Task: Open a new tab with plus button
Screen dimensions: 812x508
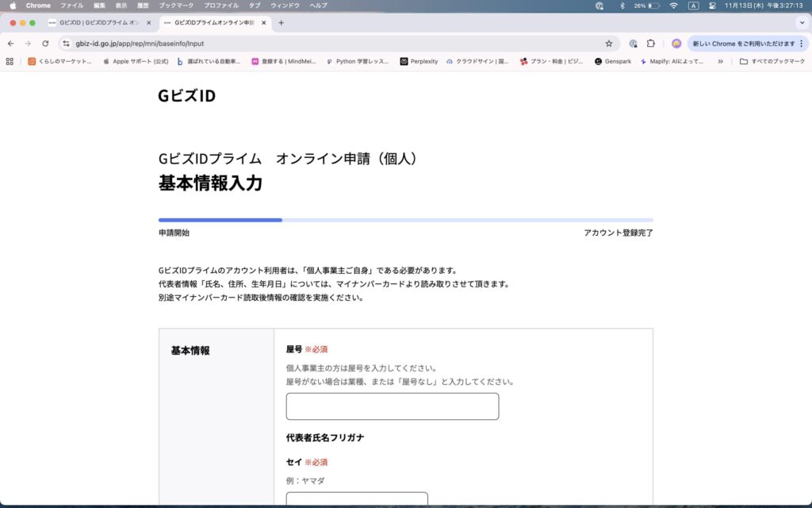Action: coord(281,23)
